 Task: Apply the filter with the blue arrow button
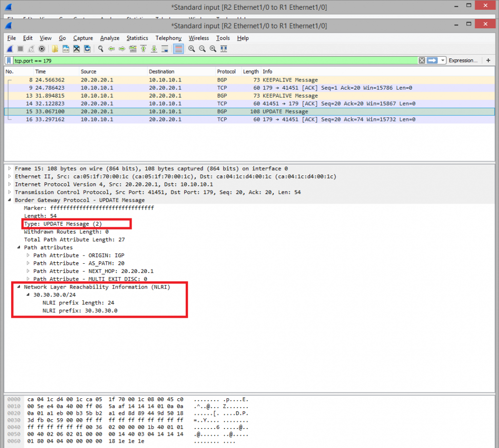[432, 60]
